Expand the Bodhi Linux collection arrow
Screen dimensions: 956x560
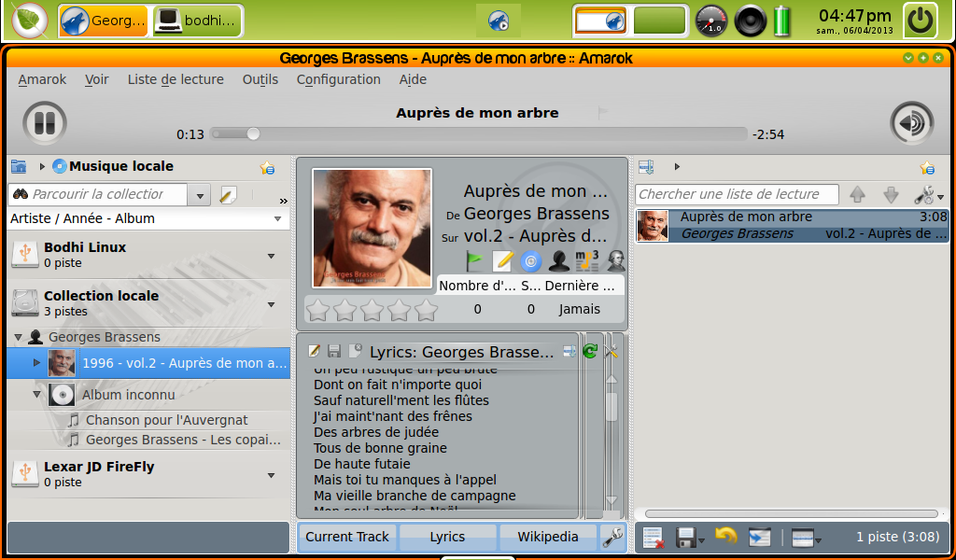coord(272,256)
